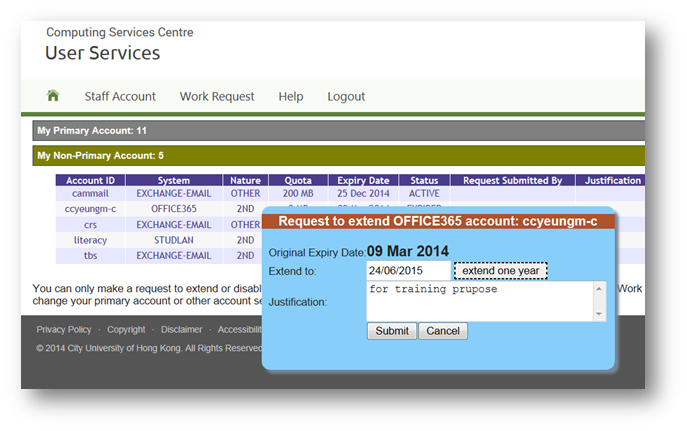
Task: Open the Disclaimer footer link
Action: (x=181, y=329)
